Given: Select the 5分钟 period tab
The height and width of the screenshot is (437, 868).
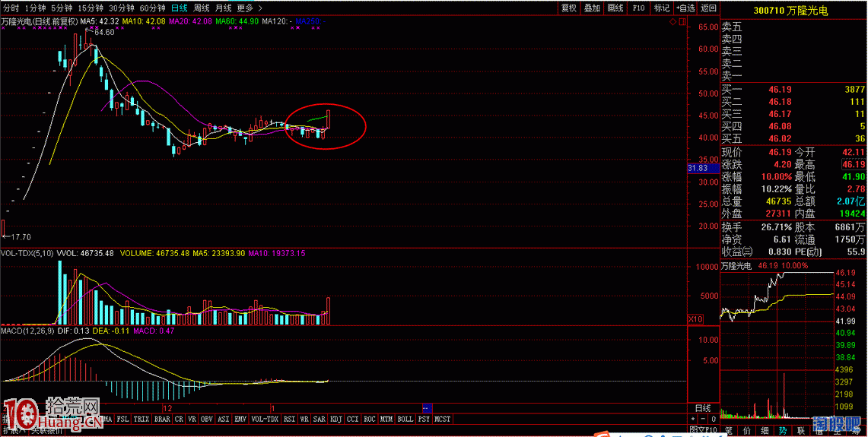Looking at the screenshot, I should pyautogui.click(x=62, y=8).
